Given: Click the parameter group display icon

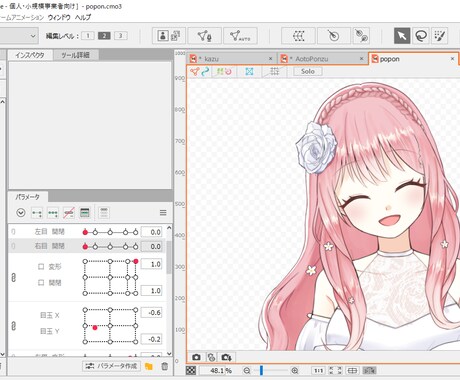Looking at the screenshot, I should (x=85, y=213).
